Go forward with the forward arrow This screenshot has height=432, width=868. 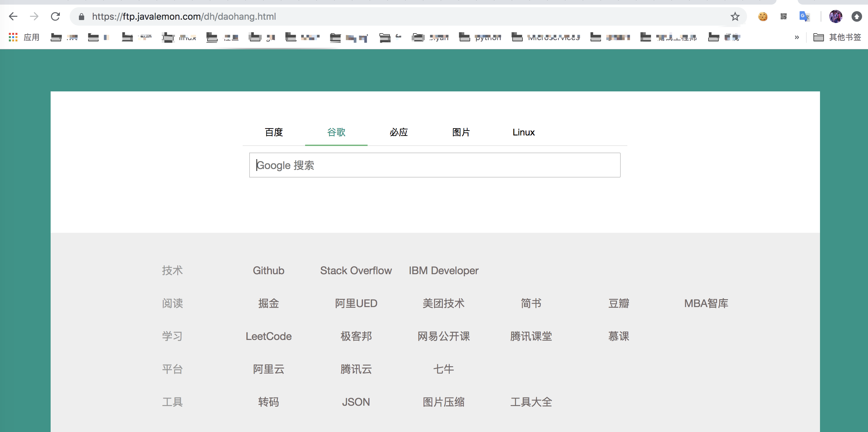[x=34, y=16]
